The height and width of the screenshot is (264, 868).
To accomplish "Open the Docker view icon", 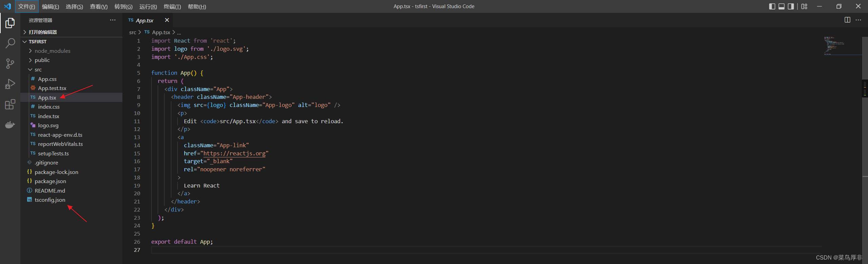I will (10, 125).
